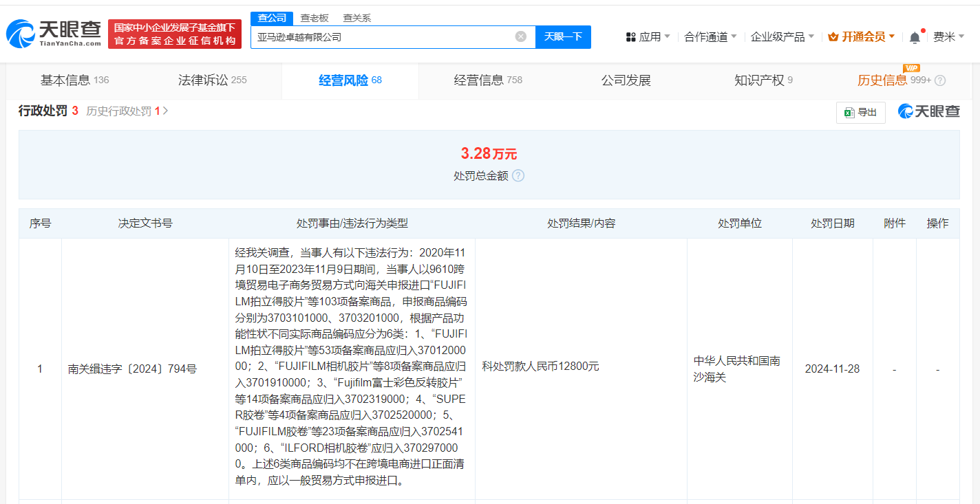Click the 国家中小企业发展子基金 red banner
The width and height of the screenshot is (980, 504).
(175, 34)
